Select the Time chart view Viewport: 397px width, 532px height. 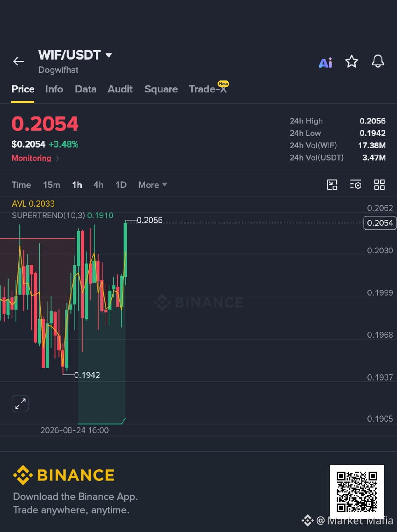tap(21, 185)
